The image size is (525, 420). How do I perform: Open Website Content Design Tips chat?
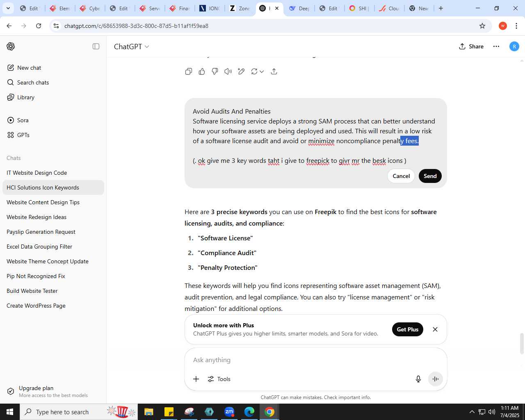click(53, 202)
